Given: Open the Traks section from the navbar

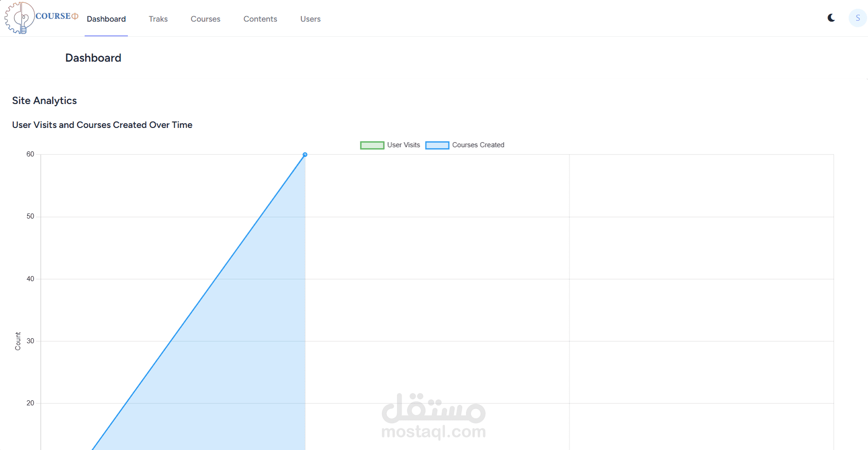Looking at the screenshot, I should (158, 19).
